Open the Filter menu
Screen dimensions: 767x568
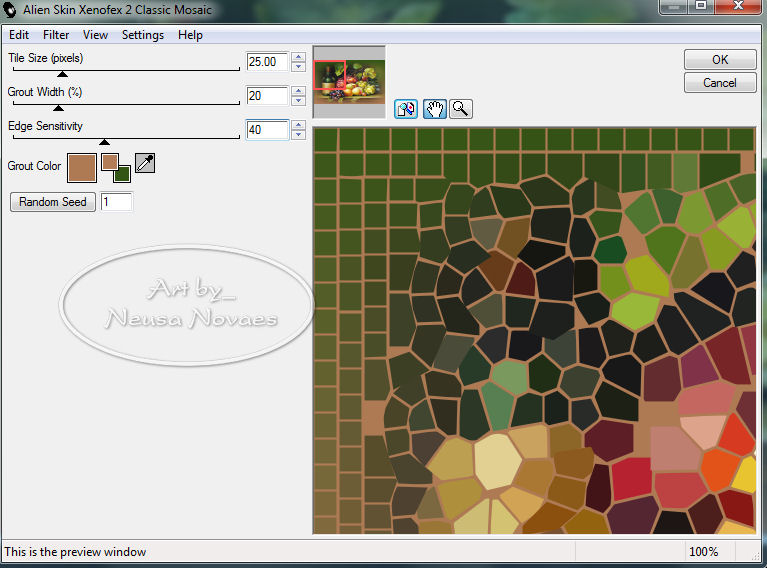(56, 35)
